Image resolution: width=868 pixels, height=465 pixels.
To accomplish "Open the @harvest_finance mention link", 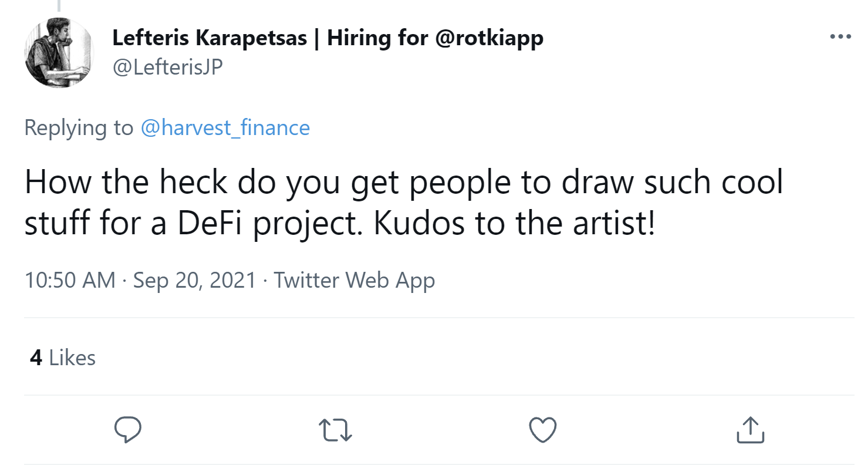I will [225, 127].
